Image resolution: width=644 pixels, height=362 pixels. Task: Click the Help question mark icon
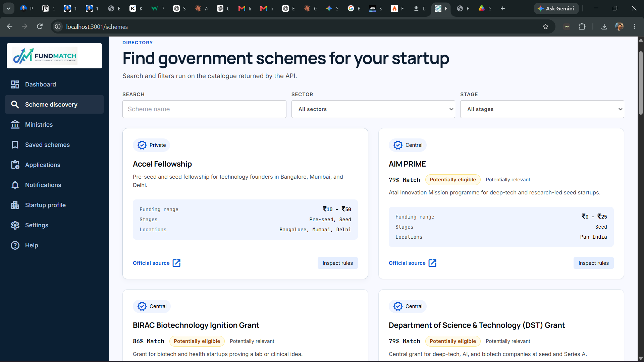pos(15,245)
